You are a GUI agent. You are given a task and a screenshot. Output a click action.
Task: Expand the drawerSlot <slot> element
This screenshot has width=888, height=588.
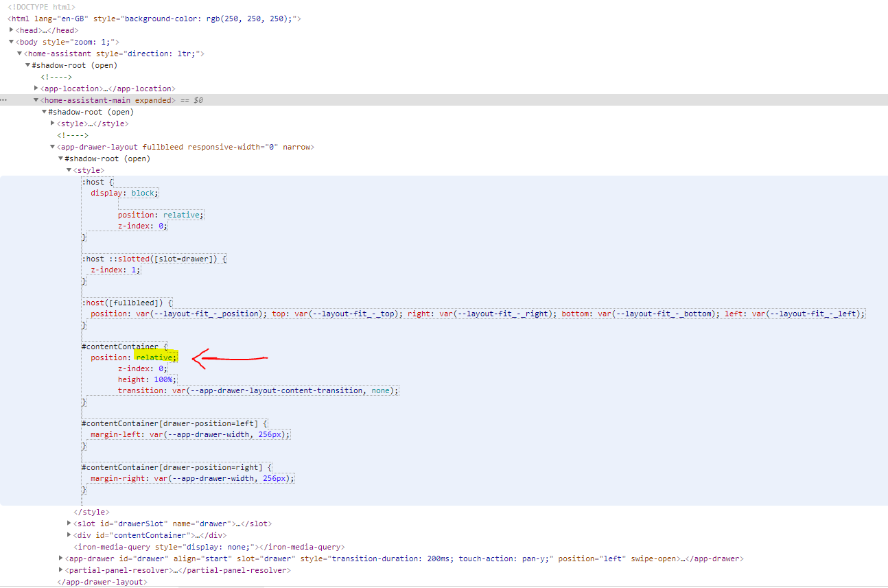coord(68,523)
